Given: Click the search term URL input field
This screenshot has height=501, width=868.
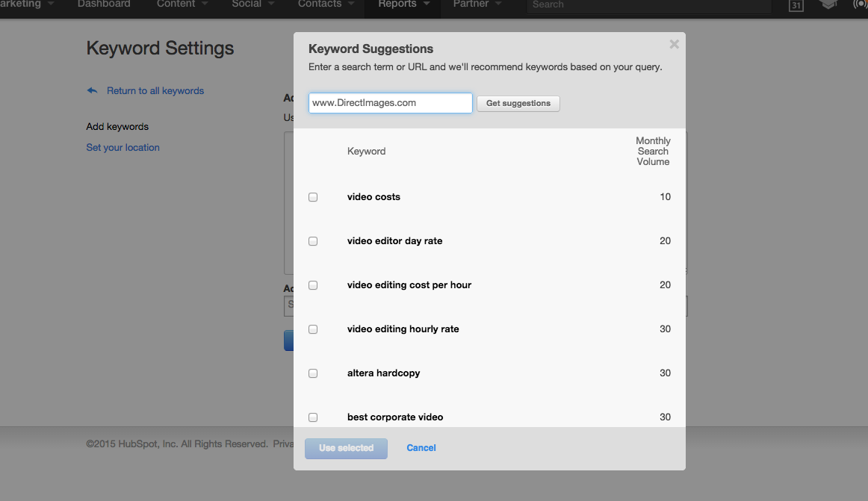Looking at the screenshot, I should (x=390, y=103).
